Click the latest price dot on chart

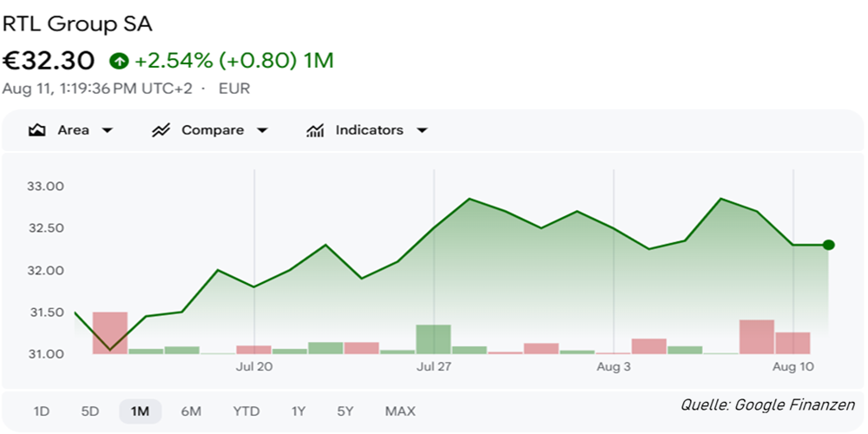[828, 245]
